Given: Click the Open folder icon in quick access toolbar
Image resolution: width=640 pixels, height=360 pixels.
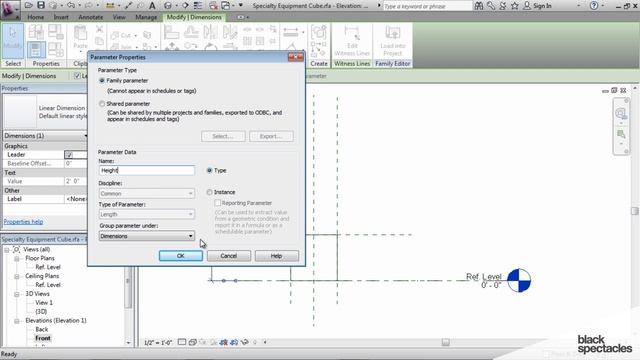Looking at the screenshot, I should (x=29, y=6).
